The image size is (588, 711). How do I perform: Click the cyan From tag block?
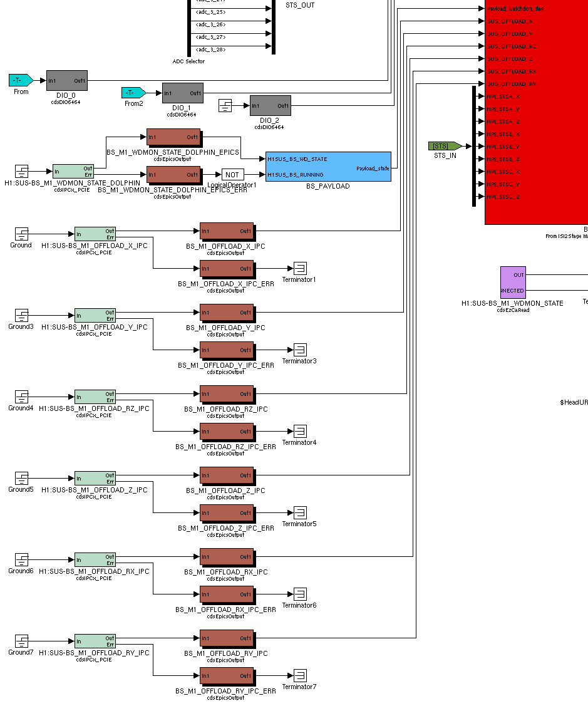pos(21,80)
